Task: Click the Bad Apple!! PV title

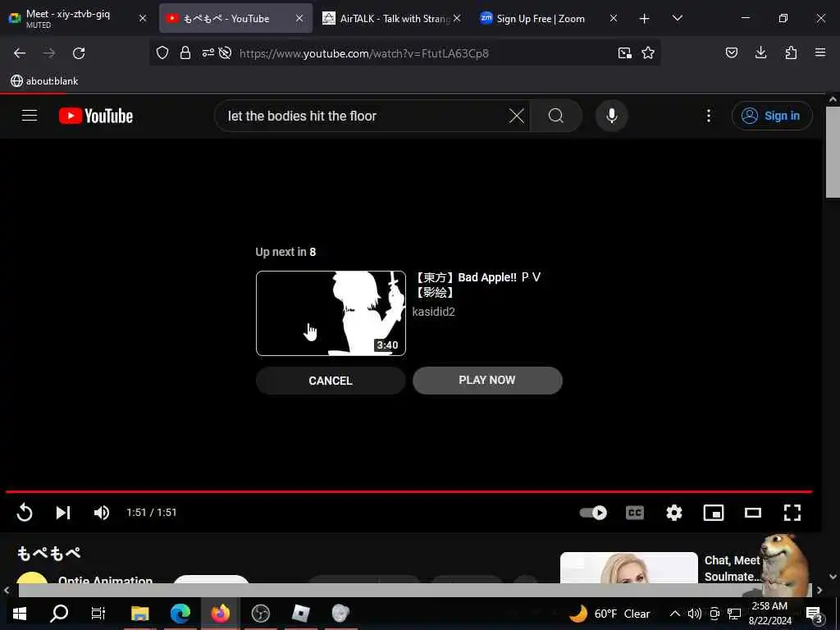Action: 477,285
